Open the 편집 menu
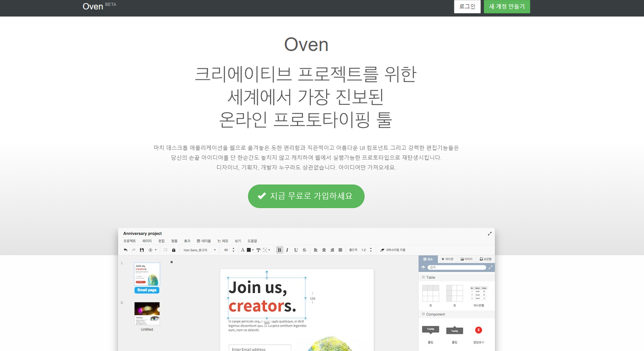This screenshot has height=351, width=644. pyautogui.click(x=161, y=241)
